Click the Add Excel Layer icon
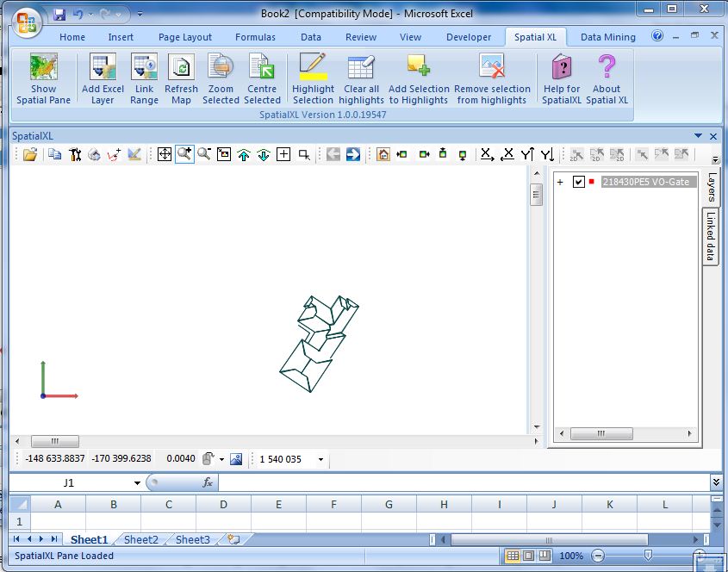 pyautogui.click(x=103, y=68)
